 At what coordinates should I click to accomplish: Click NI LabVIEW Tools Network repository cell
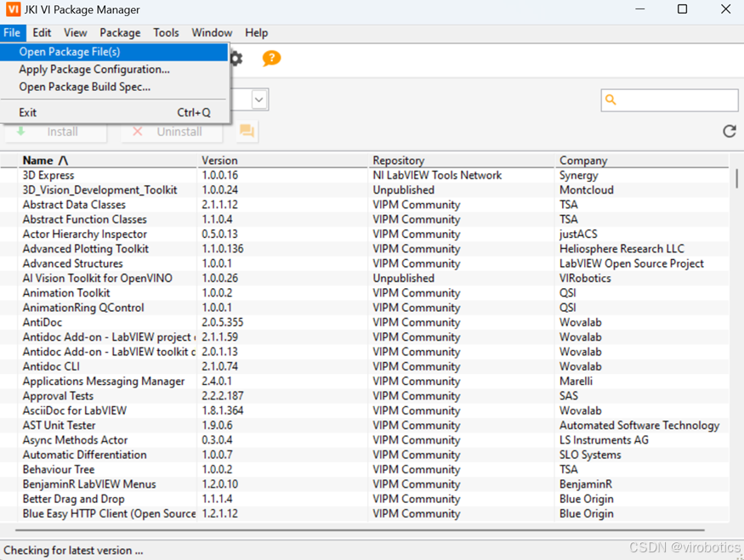click(437, 175)
